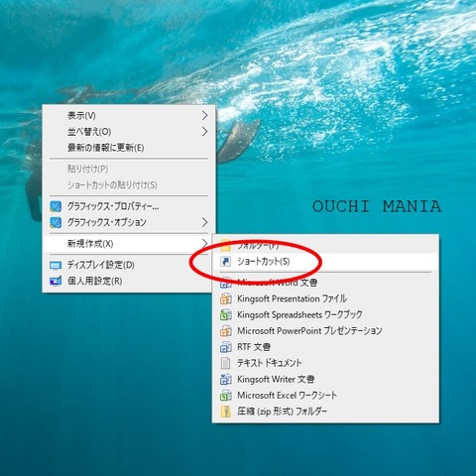
Task: Click the blank text document icon
Action: [225, 363]
